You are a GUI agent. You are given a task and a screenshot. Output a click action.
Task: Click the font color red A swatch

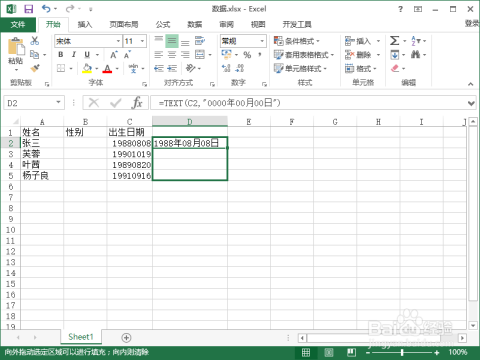pyautogui.click(x=107, y=68)
